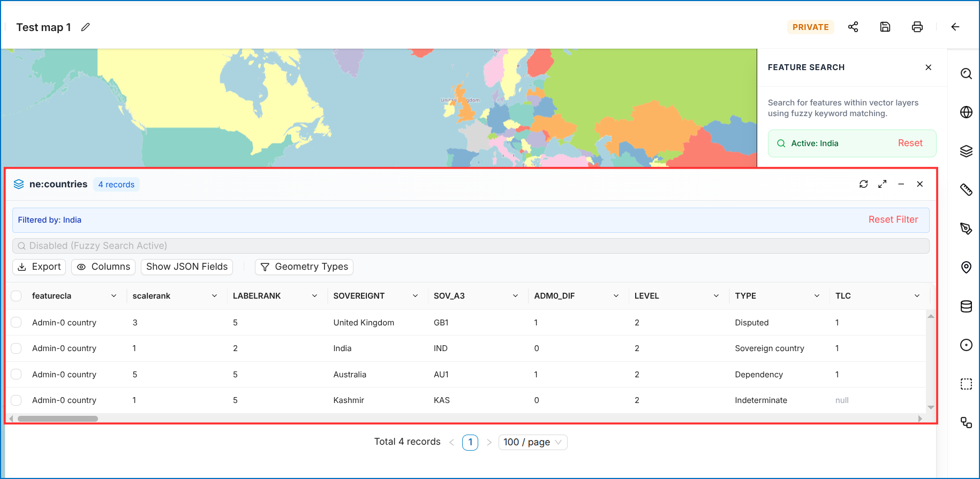Check the India row checkbox
Viewport: 980px width, 479px height.
pos(16,348)
